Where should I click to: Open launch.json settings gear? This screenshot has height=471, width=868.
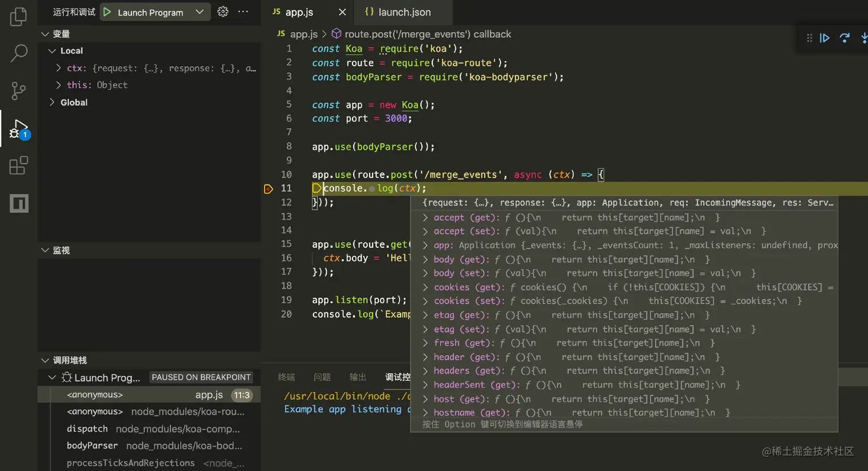[x=223, y=11]
